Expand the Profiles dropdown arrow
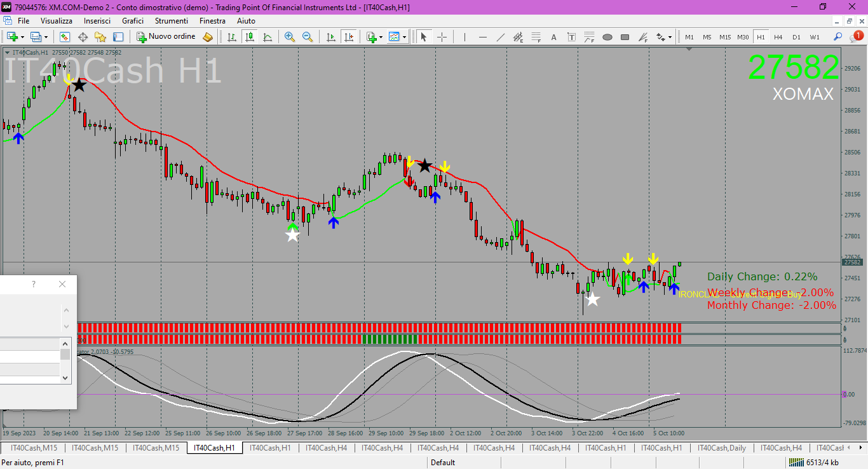 tap(46, 37)
